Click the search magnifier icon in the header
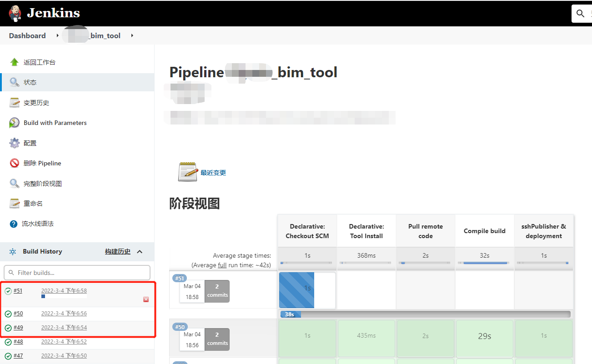The image size is (592, 364). tap(581, 14)
